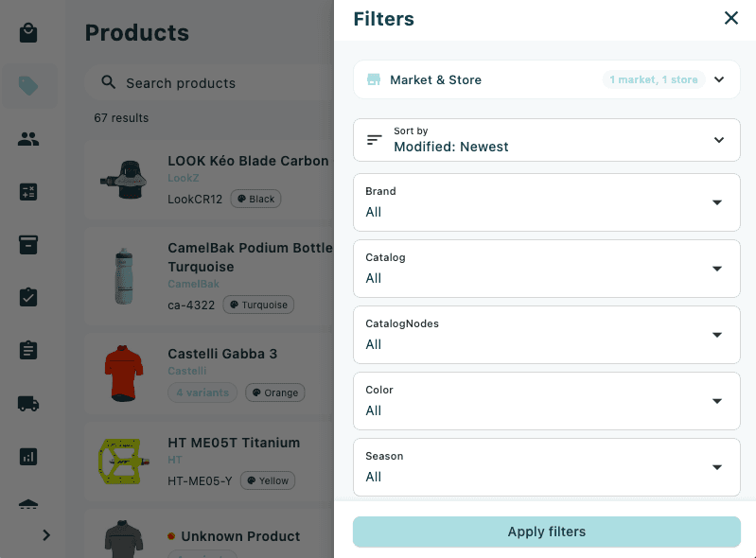Open the Brand filter dropdown
The width and height of the screenshot is (756, 558).
[547, 202]
